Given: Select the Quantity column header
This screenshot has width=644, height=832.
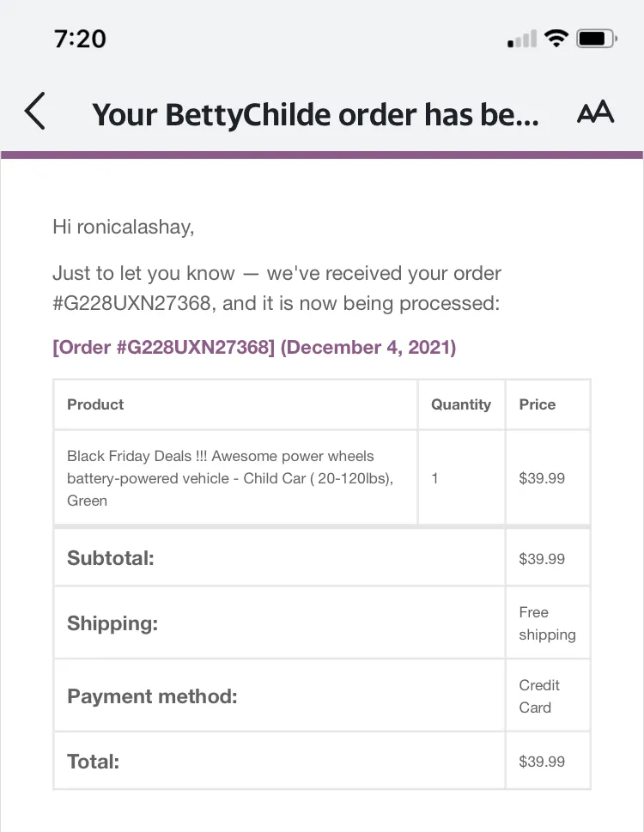Looking at the screenshot, I should pyautogui.click(x=461, y=404).
